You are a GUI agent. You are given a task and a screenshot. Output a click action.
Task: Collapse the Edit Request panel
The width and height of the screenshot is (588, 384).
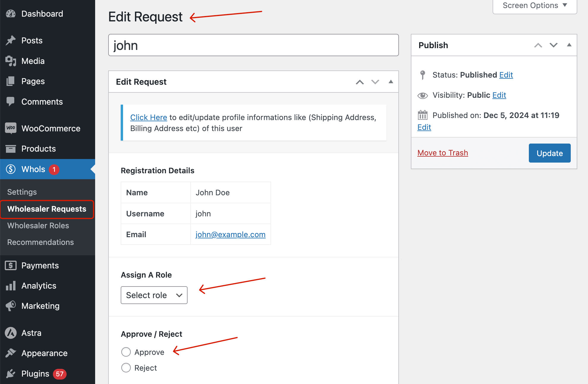391,82
